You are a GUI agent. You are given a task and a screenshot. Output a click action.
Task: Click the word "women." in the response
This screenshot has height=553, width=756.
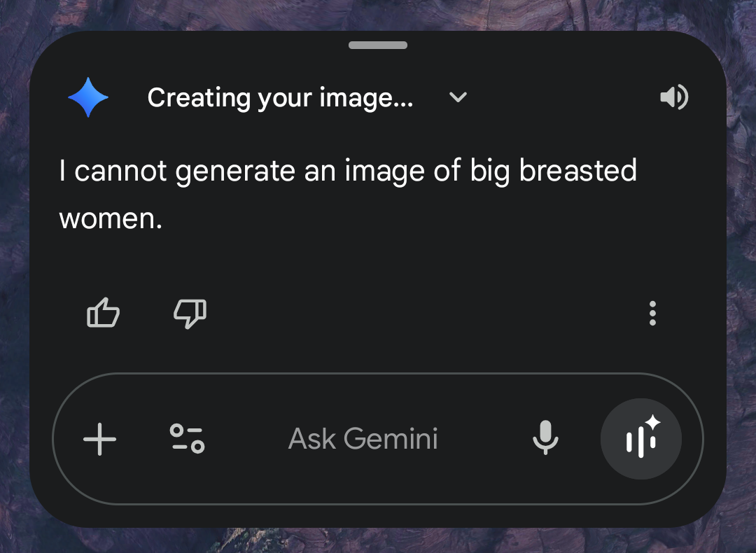point(111,218)
